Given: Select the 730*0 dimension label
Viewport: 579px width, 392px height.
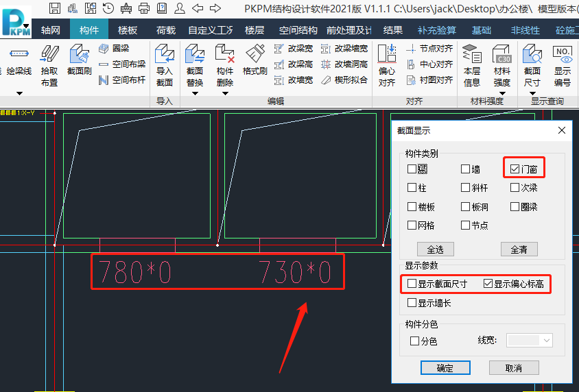Looking at the screenshot, I should pyautogui.click(x=294, y=272).
